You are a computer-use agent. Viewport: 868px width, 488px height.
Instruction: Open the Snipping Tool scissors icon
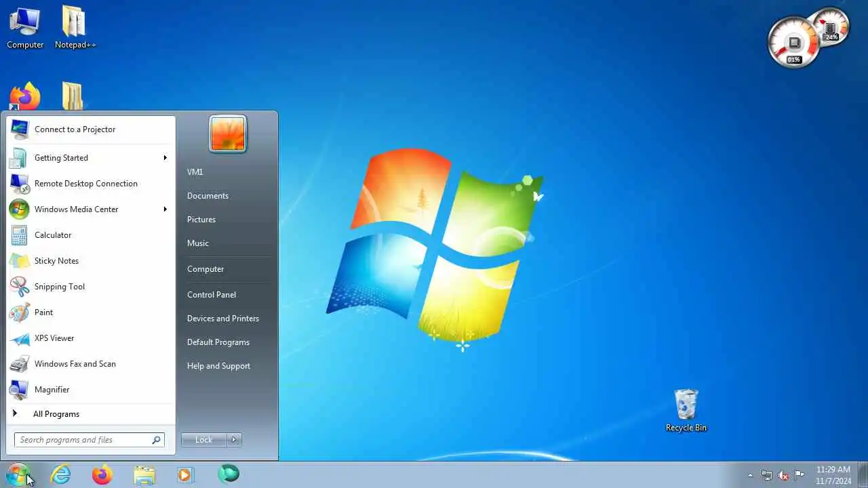pyautogui.click(x=19, y=287)
